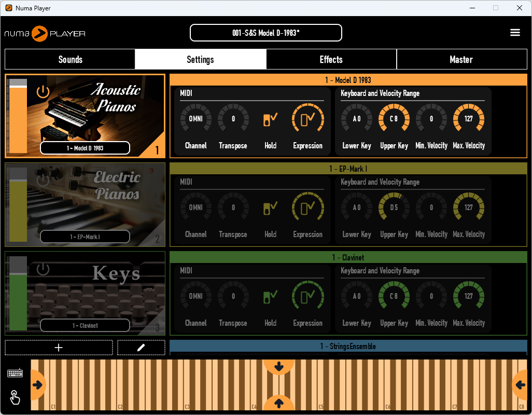This screenshot has height=415, width=532.
Task: Play the C6 key on virtual keyboard
Action: pyautogui.click(x=388, y=400)
